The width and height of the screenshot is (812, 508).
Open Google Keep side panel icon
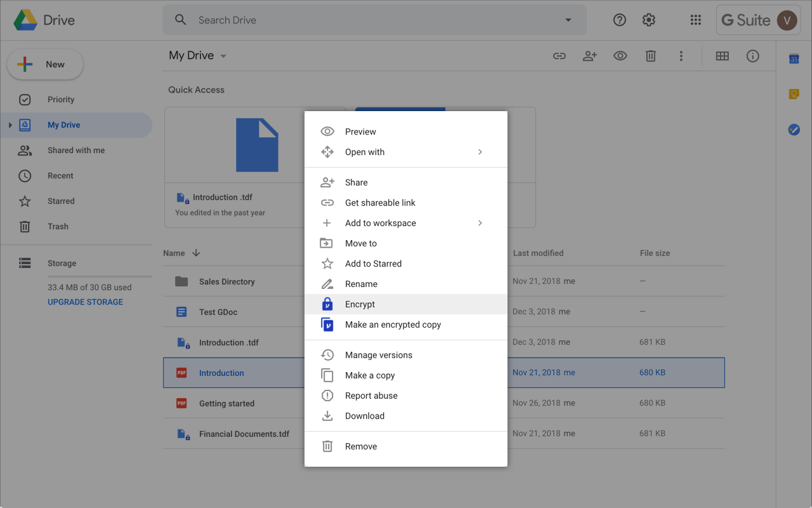point(794,94)
